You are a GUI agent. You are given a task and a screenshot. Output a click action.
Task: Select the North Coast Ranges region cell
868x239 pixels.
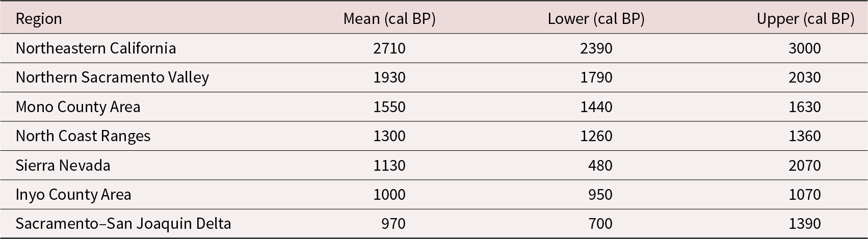click(83, 136)
